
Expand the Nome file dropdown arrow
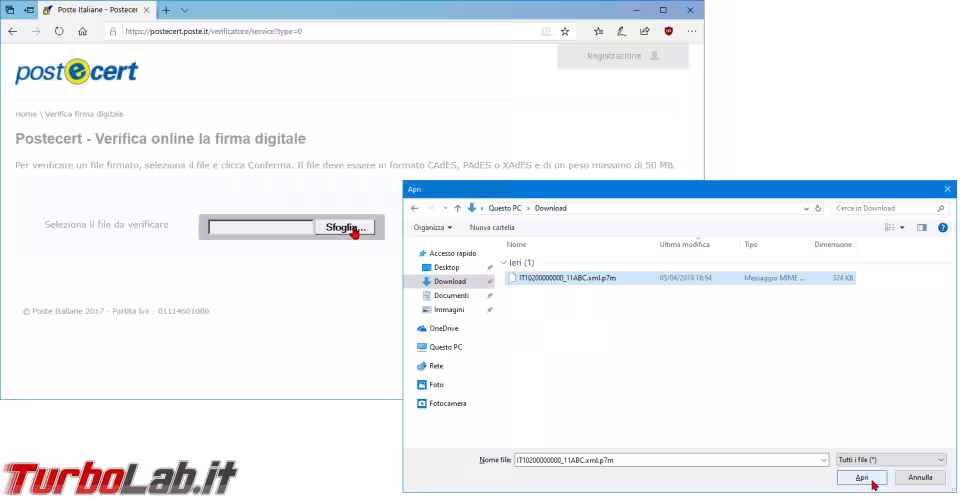[x=823, y=460]
